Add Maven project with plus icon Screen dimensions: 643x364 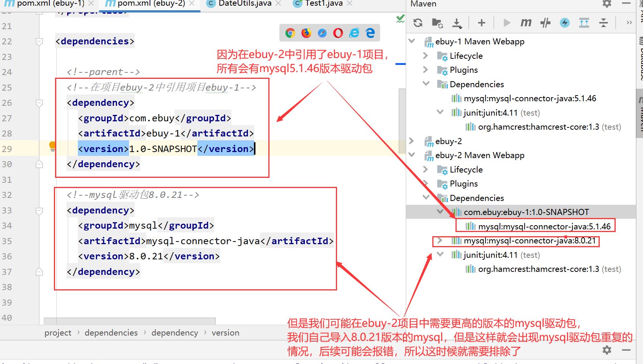click(481, 23)
